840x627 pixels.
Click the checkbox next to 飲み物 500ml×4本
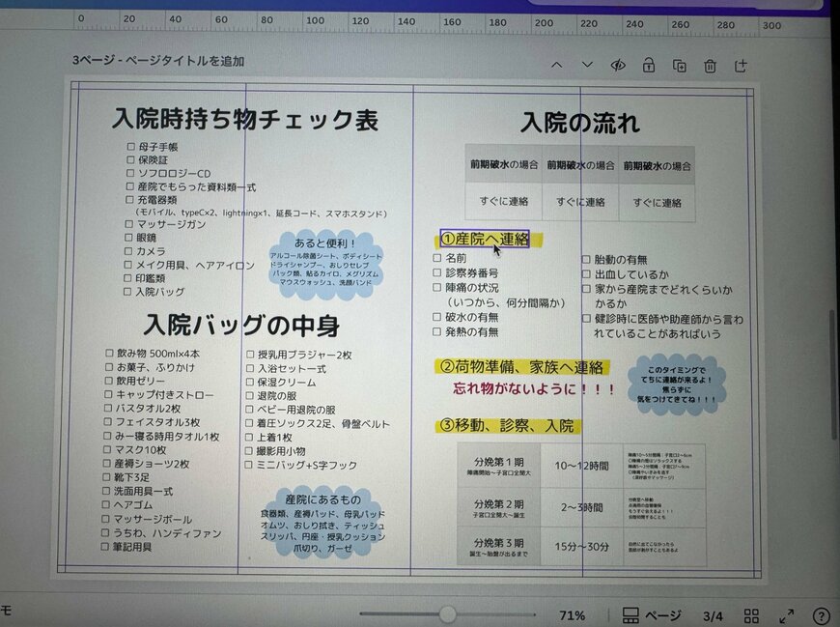click(109, 354)
